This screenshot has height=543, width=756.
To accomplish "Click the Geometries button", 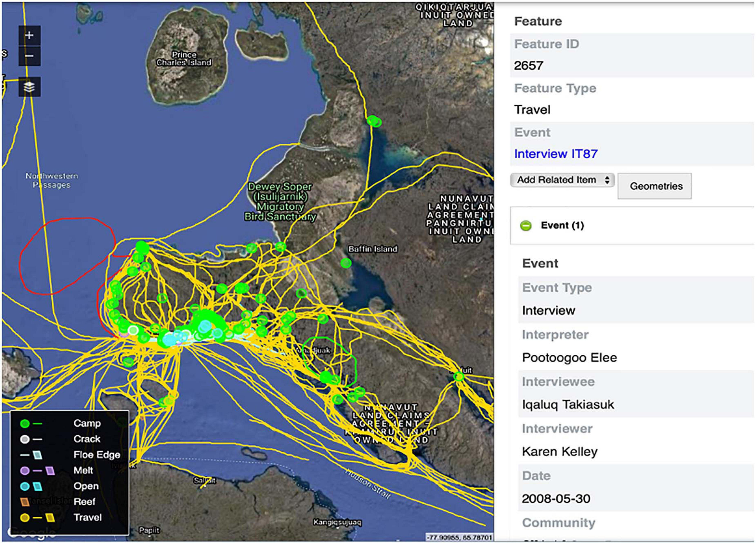I will pos(655,186).
